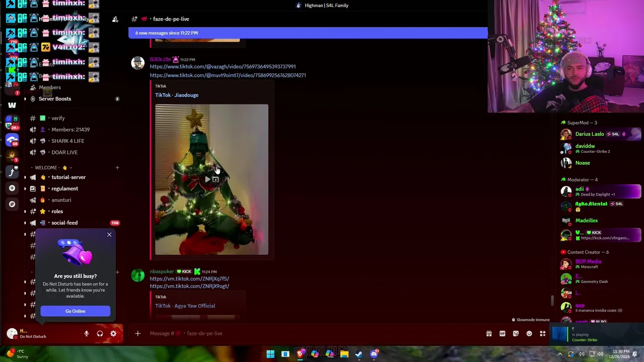The image size is (644, 362).
Task: Open the BDR Media member entry
Action: 601,264
